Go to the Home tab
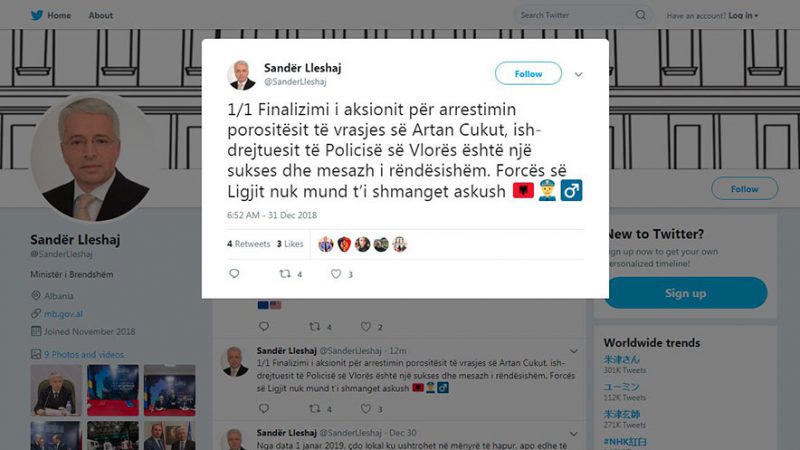 click(x=59, y=15)
